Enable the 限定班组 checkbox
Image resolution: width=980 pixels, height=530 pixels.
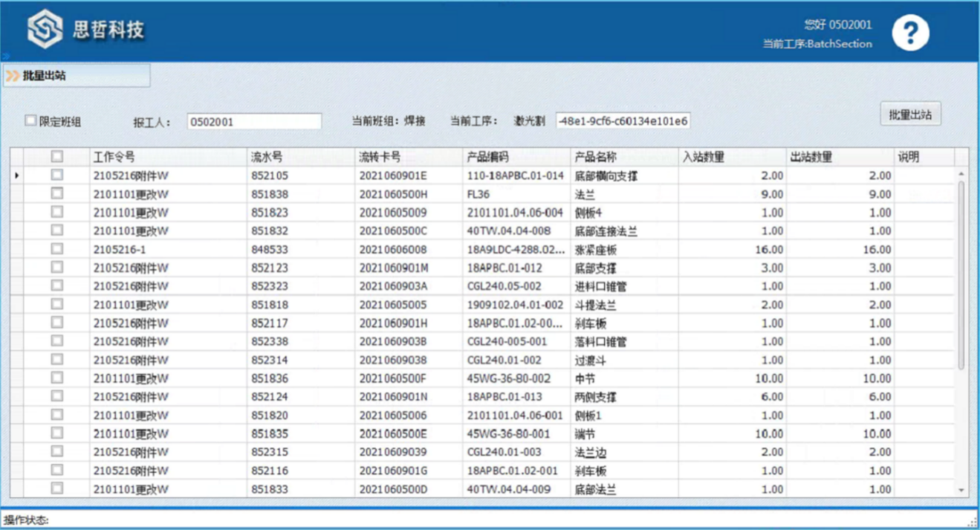tap(30, 120)
